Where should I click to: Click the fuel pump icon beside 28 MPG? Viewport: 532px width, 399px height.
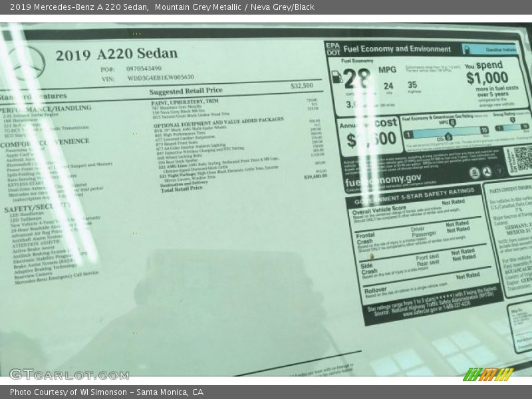tap(337, 76)
